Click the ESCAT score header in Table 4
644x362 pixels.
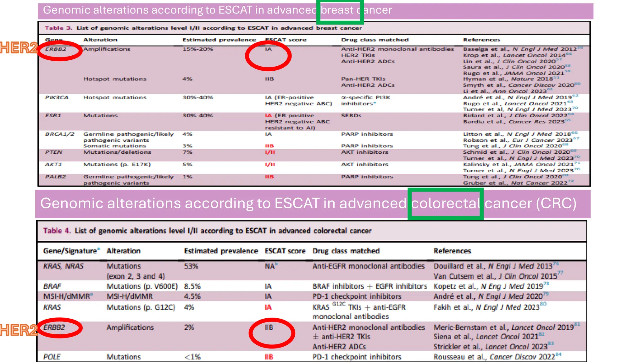pos(285,251)
